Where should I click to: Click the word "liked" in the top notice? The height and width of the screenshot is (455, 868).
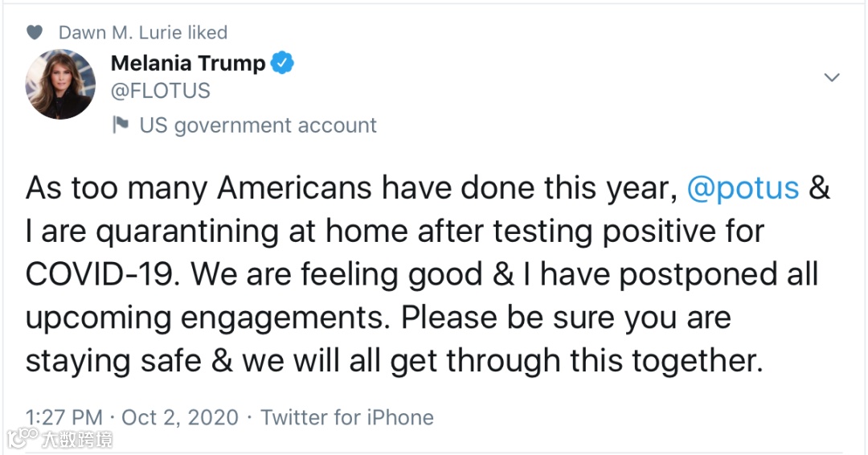tap(207, 33)
